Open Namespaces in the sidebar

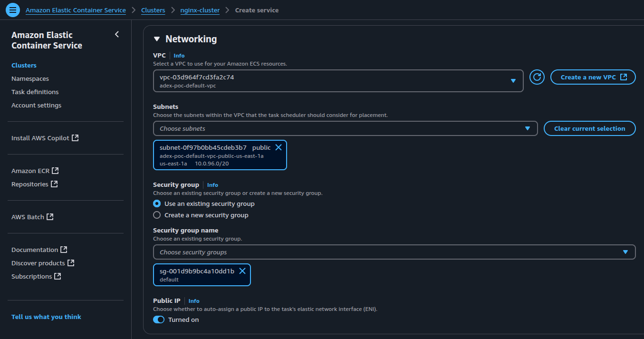[x=30, y=78]
